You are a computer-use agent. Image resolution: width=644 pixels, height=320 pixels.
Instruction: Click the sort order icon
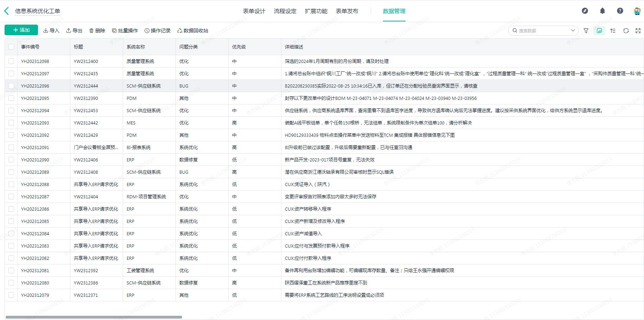tap(613, 31)
